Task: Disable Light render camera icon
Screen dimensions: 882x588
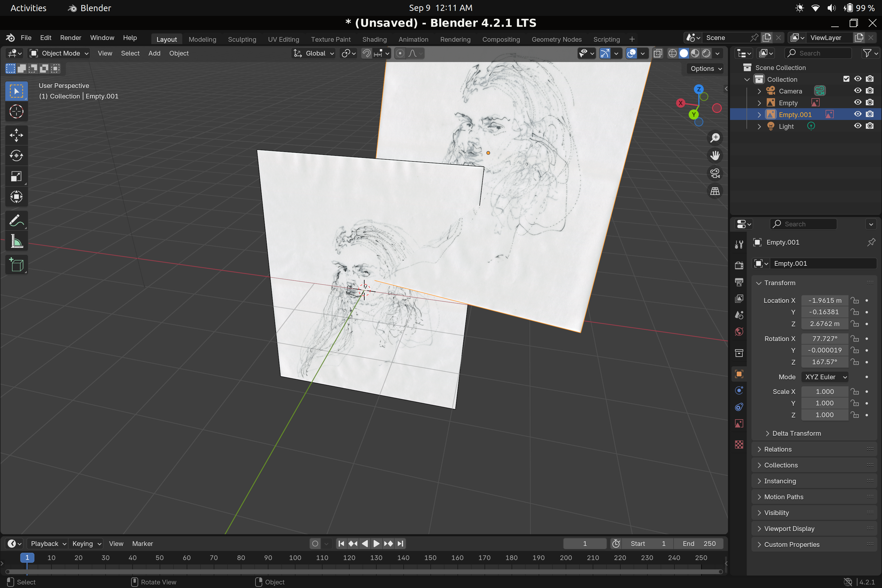Action: (870, 126)
